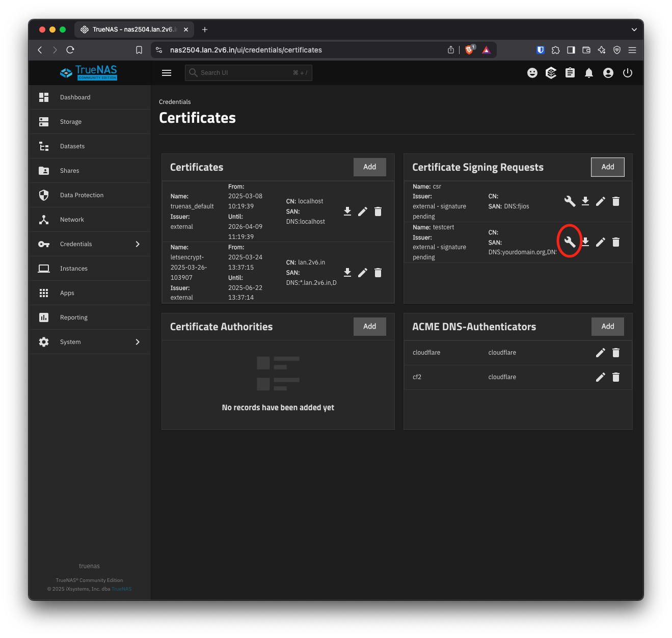This screenshot has width=672, height=638.
Task: Edit the cf2 authenticator
Action: (601, 377)
